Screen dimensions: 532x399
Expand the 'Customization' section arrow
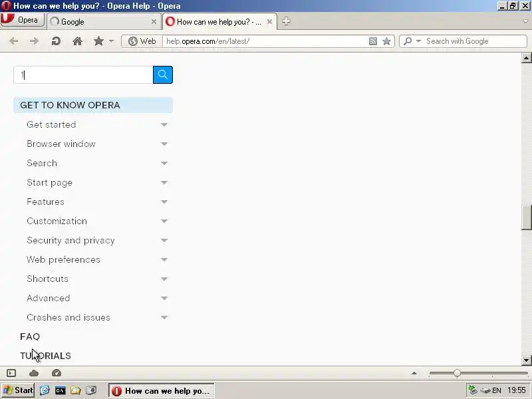click(164, 221)
